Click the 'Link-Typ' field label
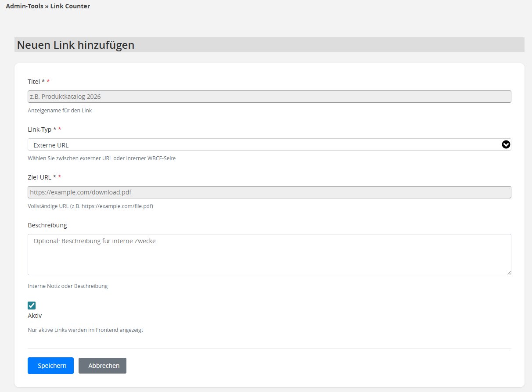Screen dimensions: 532x392 click(40, 129)
